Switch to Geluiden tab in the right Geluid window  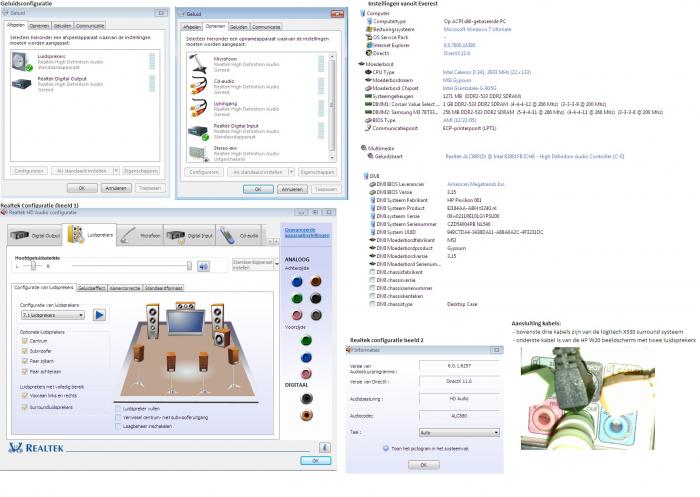[x=238, y=27]
